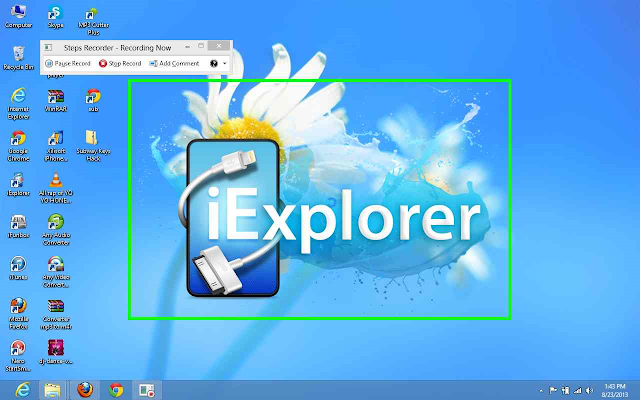Select the Internet Explorer desktop shortcut

tap(18, 104)
